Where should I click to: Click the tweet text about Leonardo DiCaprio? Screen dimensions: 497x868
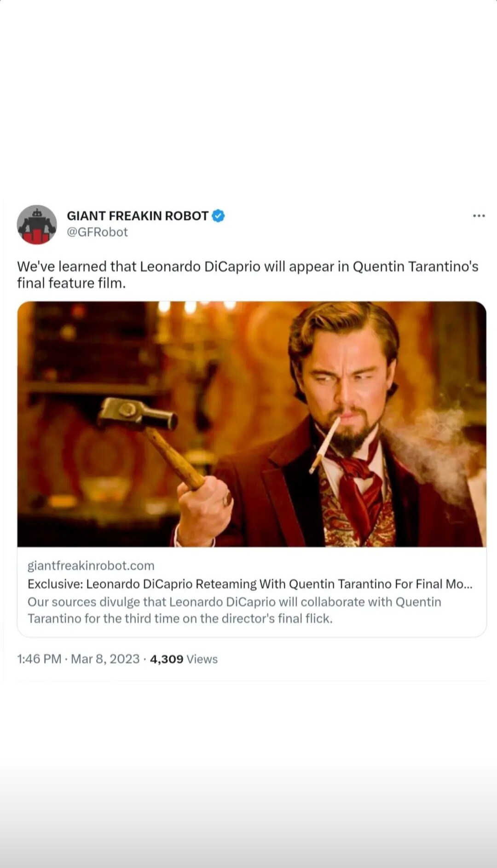[x=248, y=275]
